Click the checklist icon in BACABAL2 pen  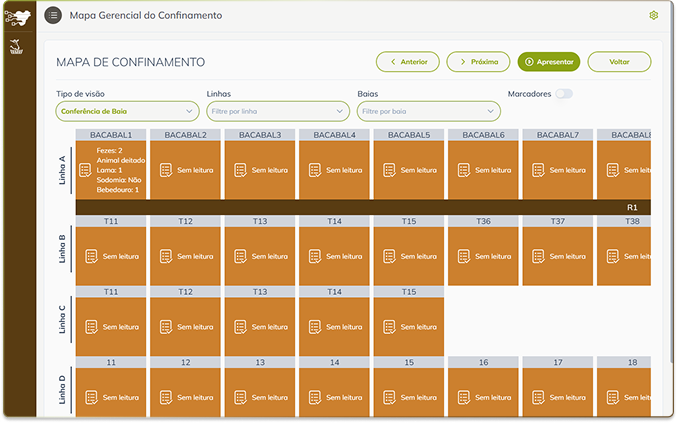point(166,170)
